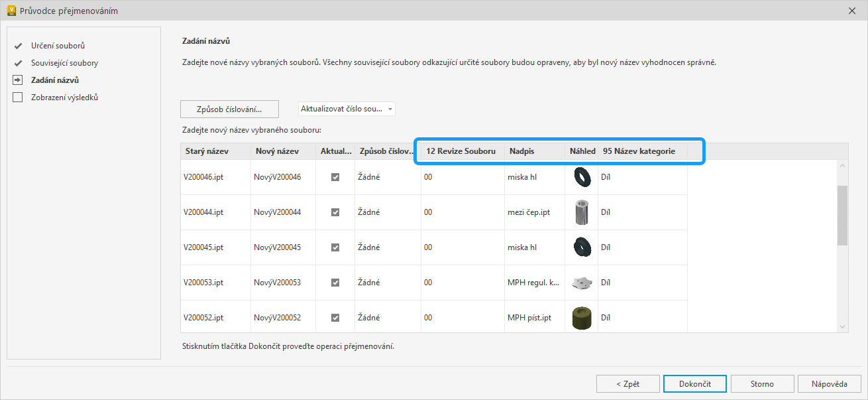Select the old name V200053.ipt cell
868x400 pixels.
pyautogui.click(x=215, y=283)
